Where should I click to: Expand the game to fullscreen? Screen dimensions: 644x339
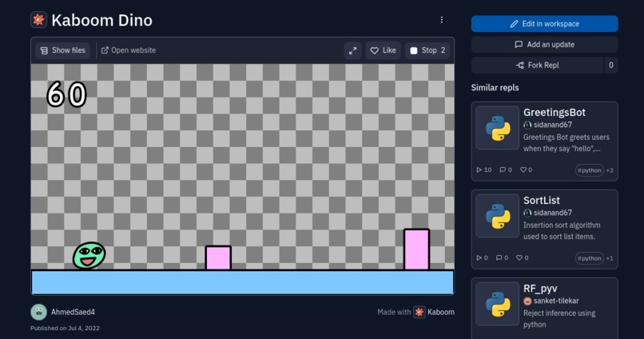[352, 50]
